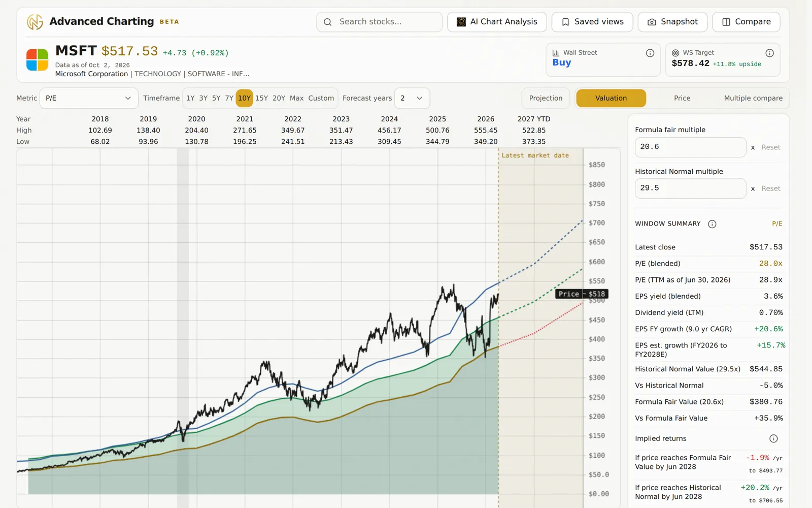This screenshot has height=508, width=812.
Task: Click the Search stocks input field
Action: (x=379, y=22)
